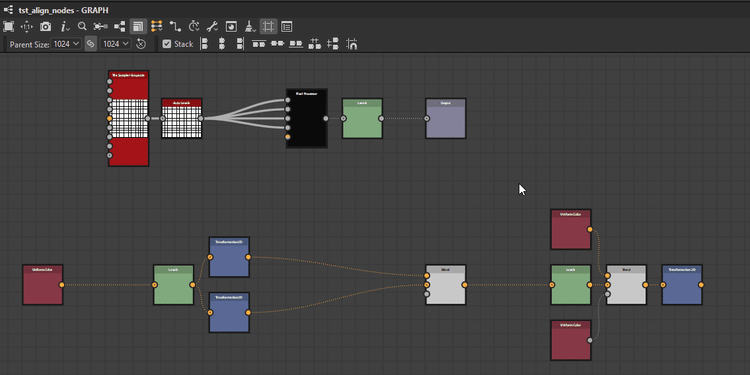Viewport: 750px width, 375px height.
Task: Select the tall red Tile Sampler node
Action: 128,118
